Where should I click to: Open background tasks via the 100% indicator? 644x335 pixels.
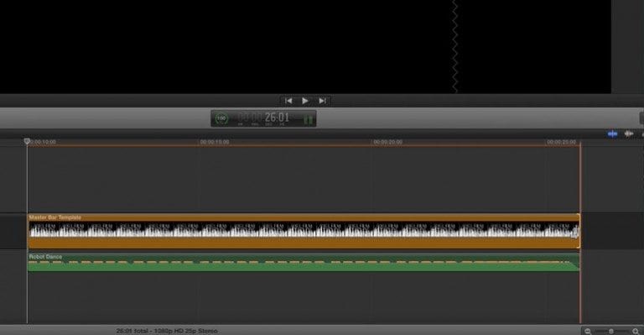(221, 118)
